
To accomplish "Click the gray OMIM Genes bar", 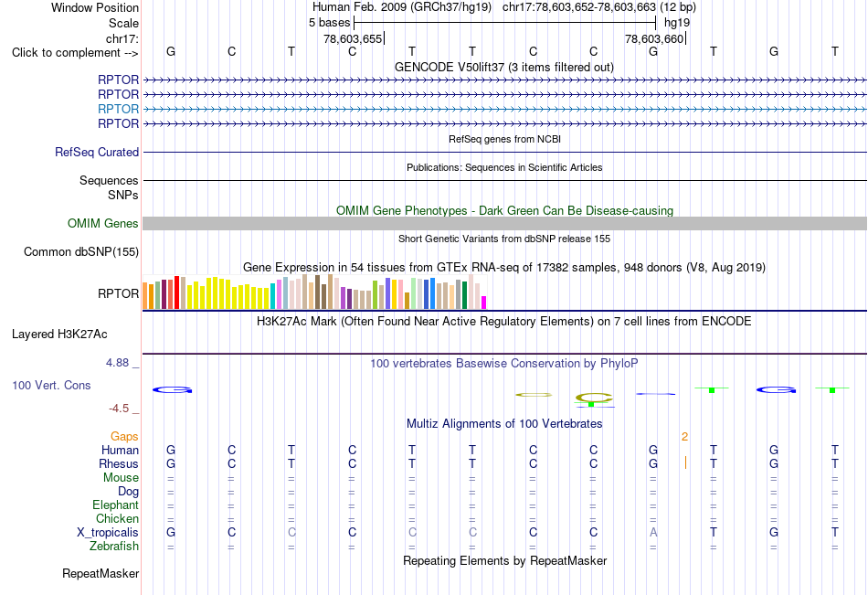I will coord(504,223).
